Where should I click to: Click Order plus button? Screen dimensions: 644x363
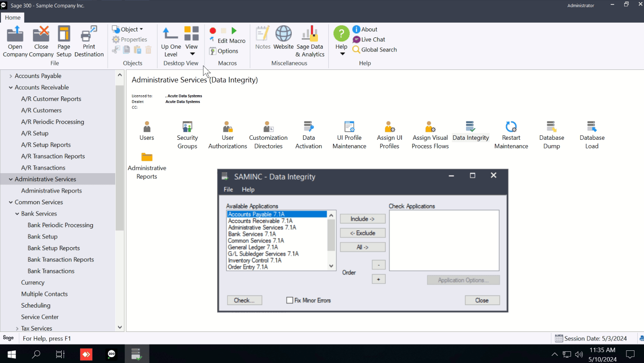click(378, 280)
